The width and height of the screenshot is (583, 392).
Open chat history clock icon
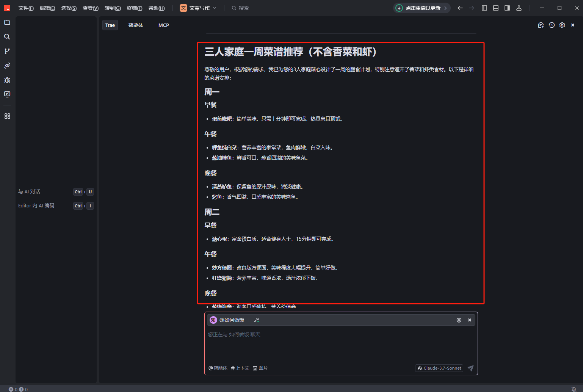coord(552,25)
